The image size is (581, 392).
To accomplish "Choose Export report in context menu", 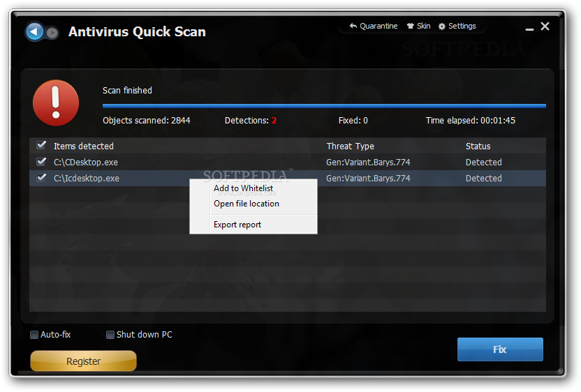I will point(237,225).
